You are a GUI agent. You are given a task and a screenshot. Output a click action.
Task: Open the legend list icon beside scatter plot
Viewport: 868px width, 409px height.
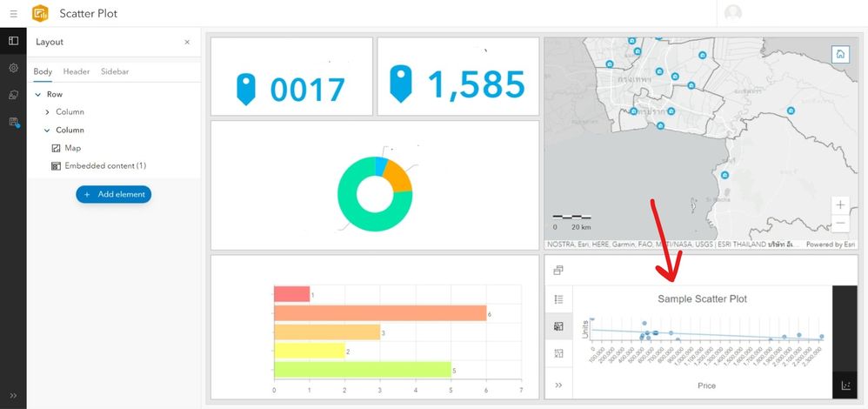[x=558, y=299]
